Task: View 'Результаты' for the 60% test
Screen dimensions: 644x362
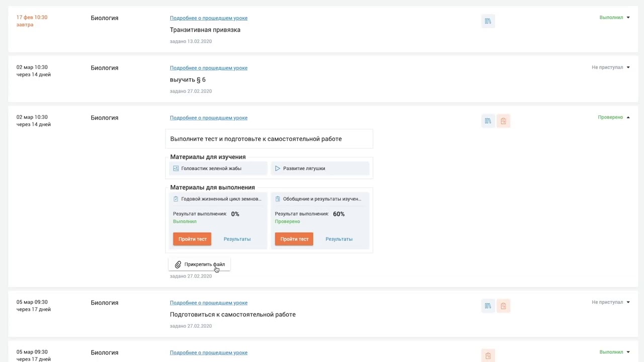Action: pos(339,239)
